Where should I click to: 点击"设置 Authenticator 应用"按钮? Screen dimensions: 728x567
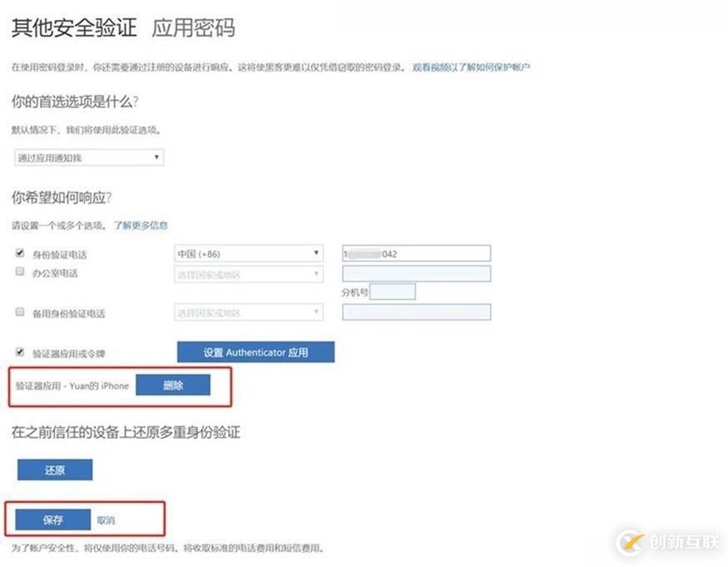255,352
